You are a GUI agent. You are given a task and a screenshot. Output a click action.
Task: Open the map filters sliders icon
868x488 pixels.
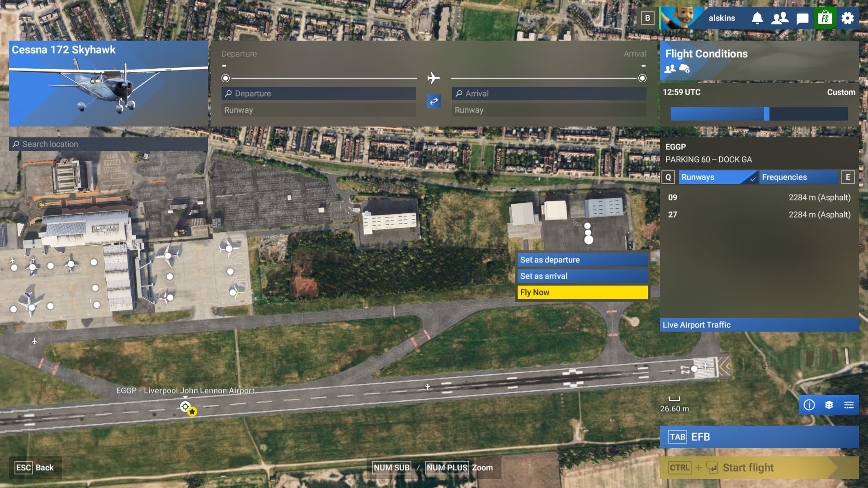click(849, 405)
